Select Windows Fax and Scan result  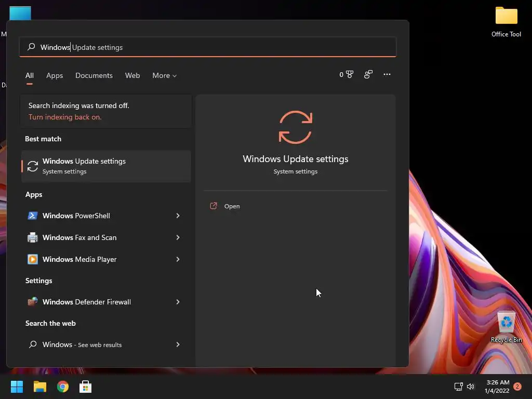106,237
